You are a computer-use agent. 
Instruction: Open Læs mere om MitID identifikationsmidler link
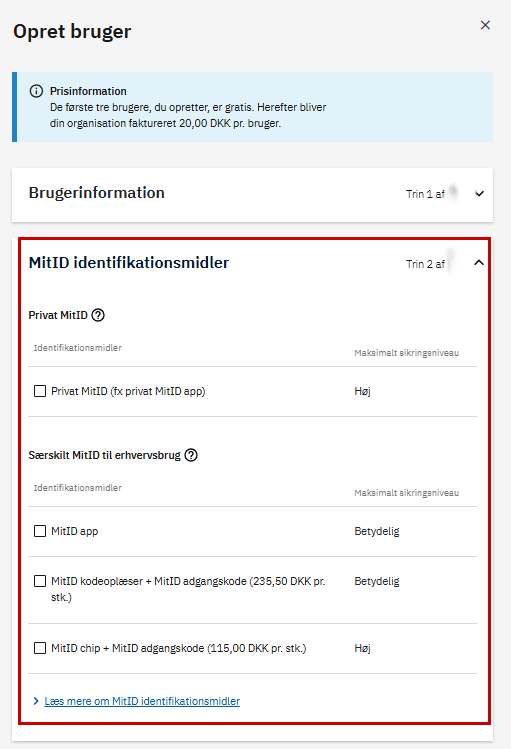click(142, 701)
